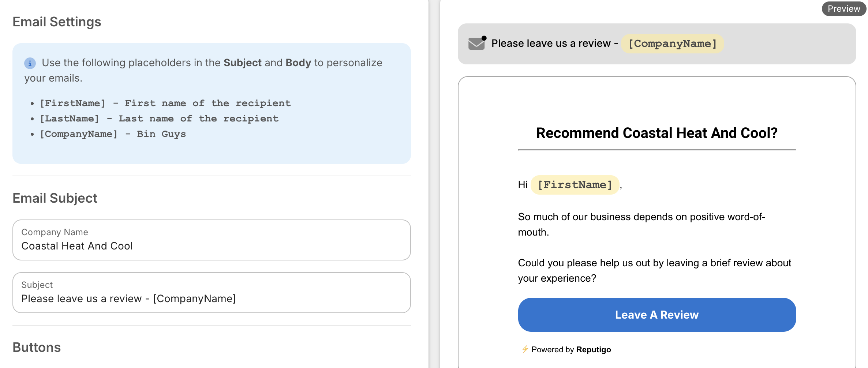Click the [FirstName] placeholder in the info box
The height and width of the screenshot is (368, 868).
[73, 103]
